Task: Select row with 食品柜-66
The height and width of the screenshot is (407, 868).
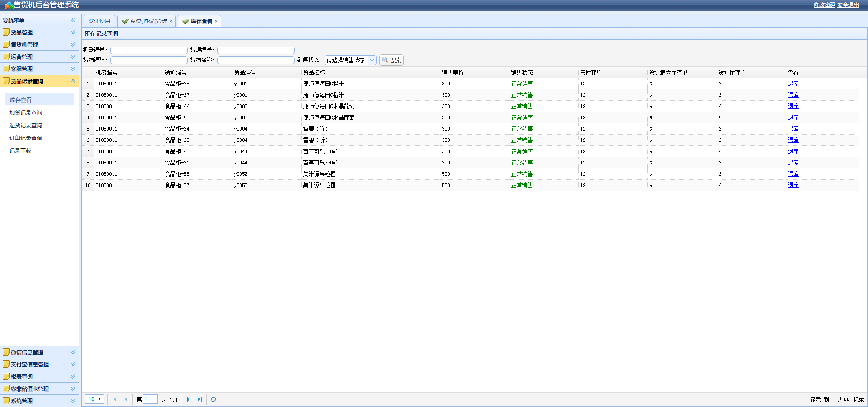Action: [x=470, y=106]
